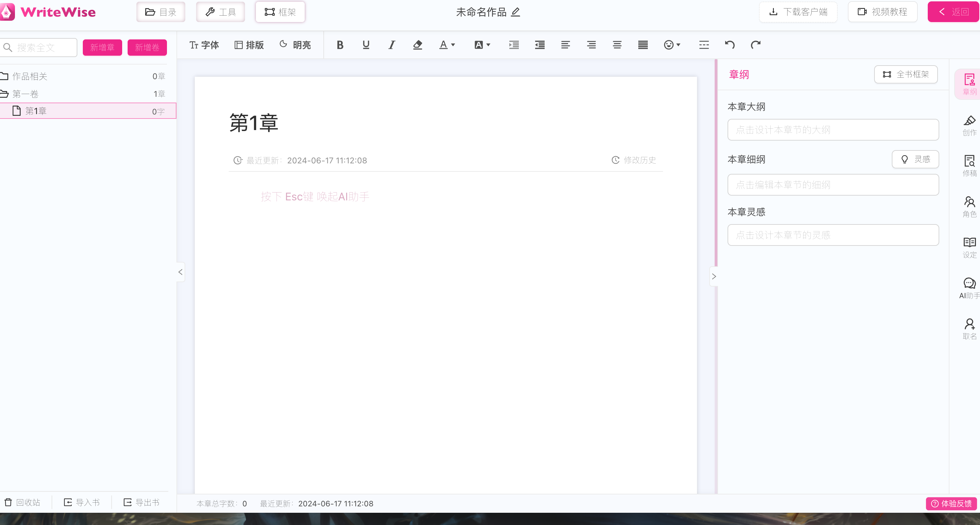980x525 pixels.
Task: Open 全书框架 from the outline panel
Action: pyautogui.click(x=905, y=74)
